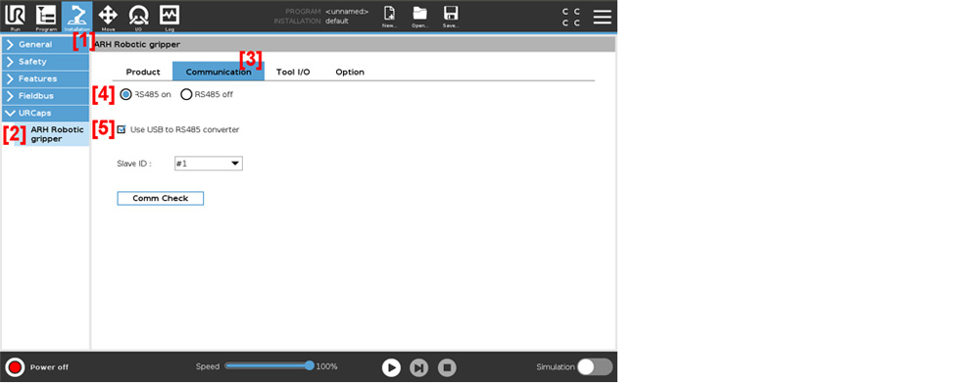
Task: Expand the Fieldbus section
Action: (x=45, y=96)
